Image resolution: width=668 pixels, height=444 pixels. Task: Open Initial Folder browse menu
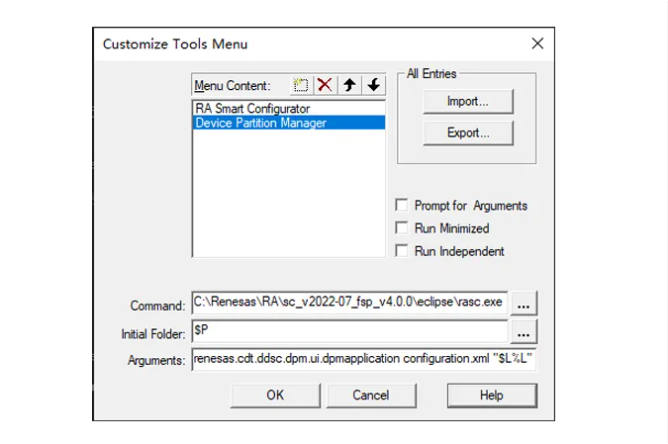[x=524, y=332]
